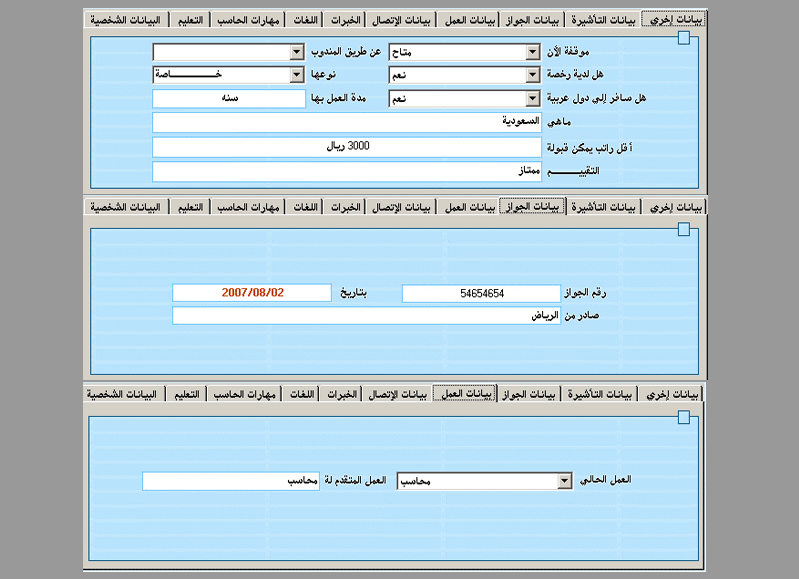Open البيانات الشخصية tab in the current-job form
The width and height of the screenshot is (799, 579).
tap(122, 394)
